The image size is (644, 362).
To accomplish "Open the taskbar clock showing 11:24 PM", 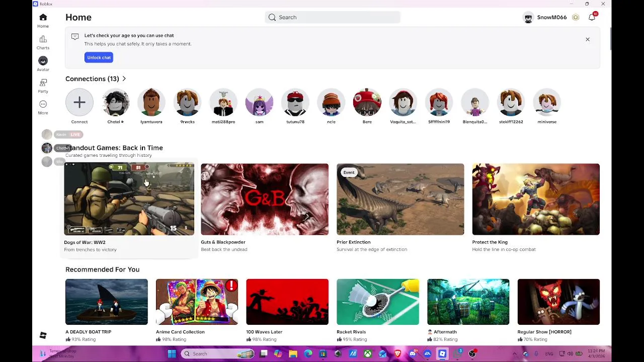I will tap(596, 353).
